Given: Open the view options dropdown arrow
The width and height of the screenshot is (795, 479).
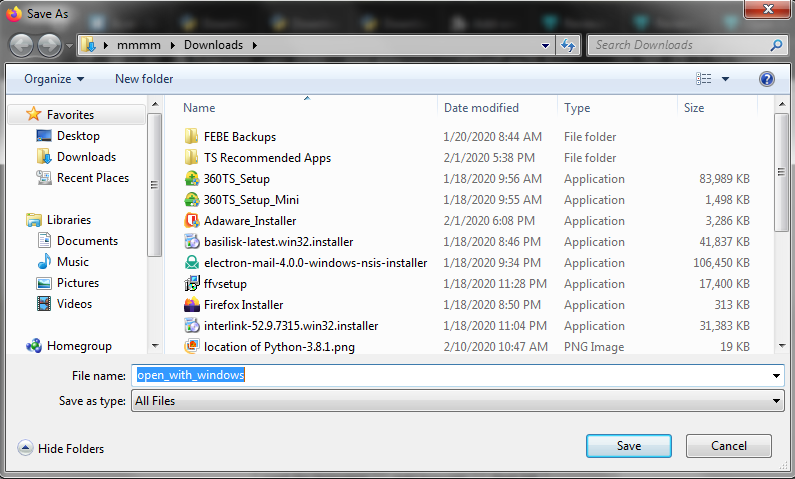Looking at the screenshot, I should [x=726, y=79].
